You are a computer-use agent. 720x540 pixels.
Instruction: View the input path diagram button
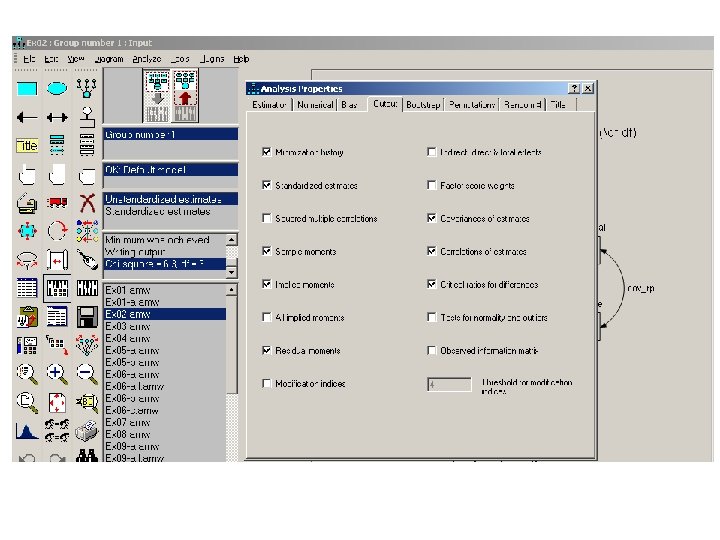click(x=157, y=96)
